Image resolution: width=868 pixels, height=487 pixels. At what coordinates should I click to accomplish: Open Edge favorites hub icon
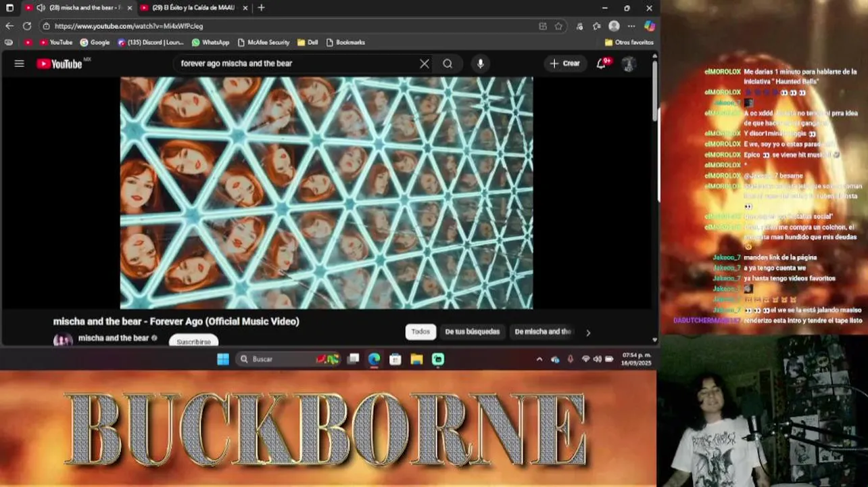(597, 26)
